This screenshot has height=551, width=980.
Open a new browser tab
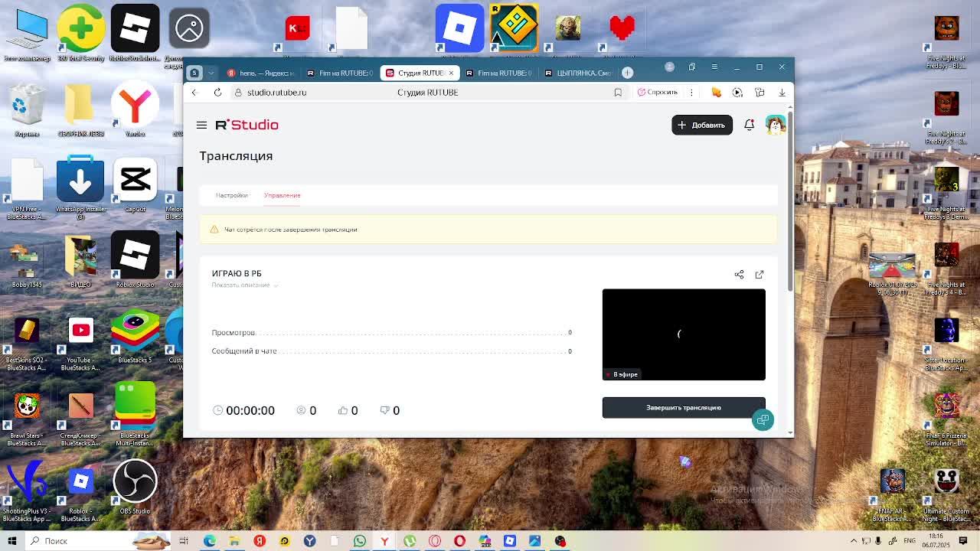click(x=627, y=73)
